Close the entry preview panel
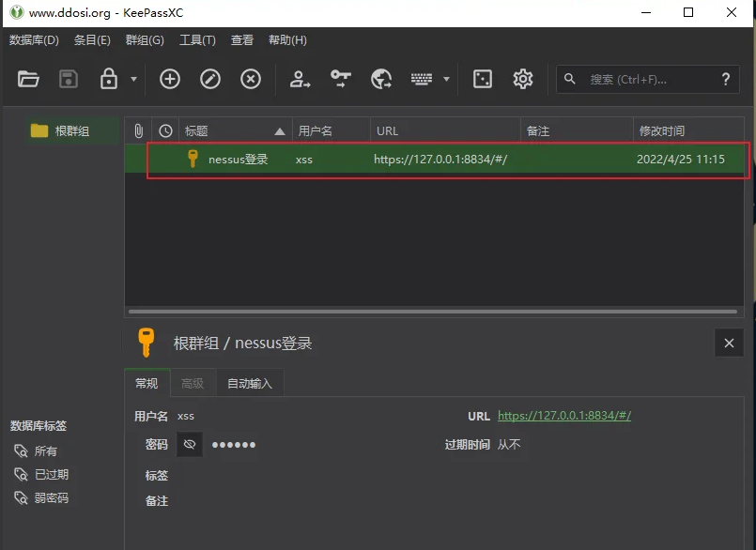756x550 pixels. (x=729, y=343)
